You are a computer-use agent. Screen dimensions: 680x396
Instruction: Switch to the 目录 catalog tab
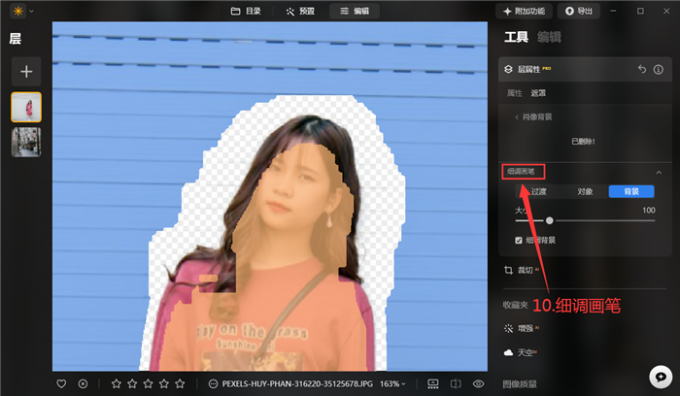(x=245, y=11)
